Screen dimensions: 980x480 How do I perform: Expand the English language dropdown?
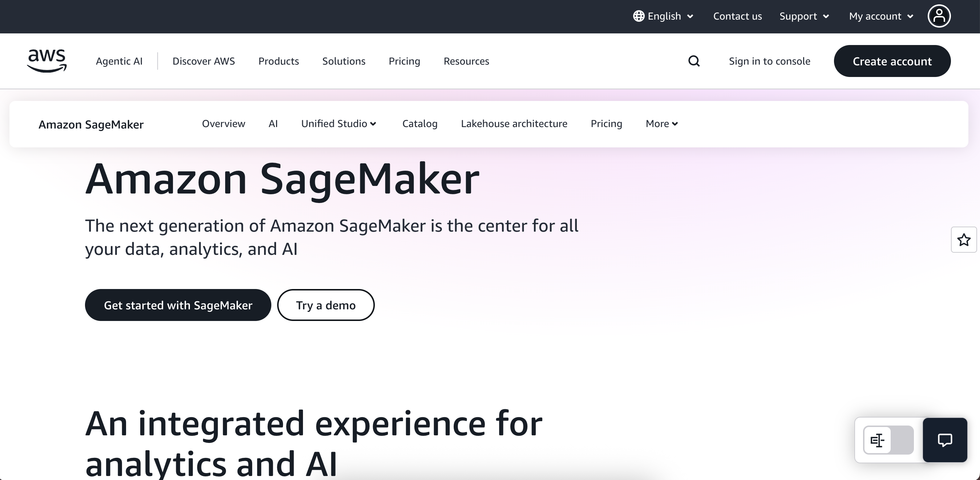coord(664,16)
